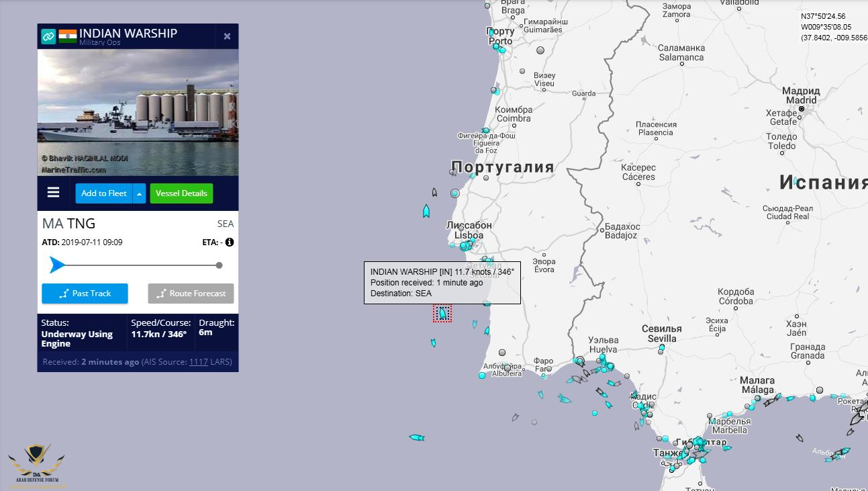Screen dimensions: 868x491
Task: Click the N37°50'24.56 coordinates readout
Action: click(823, 16)
